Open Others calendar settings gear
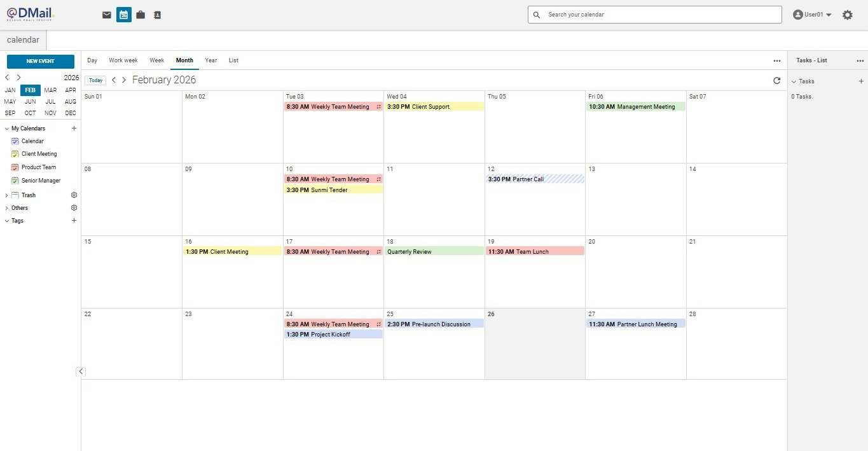Image resolution: width=868 pixels, height=451 pixels. pyautogui.click(x=74, y=207)
